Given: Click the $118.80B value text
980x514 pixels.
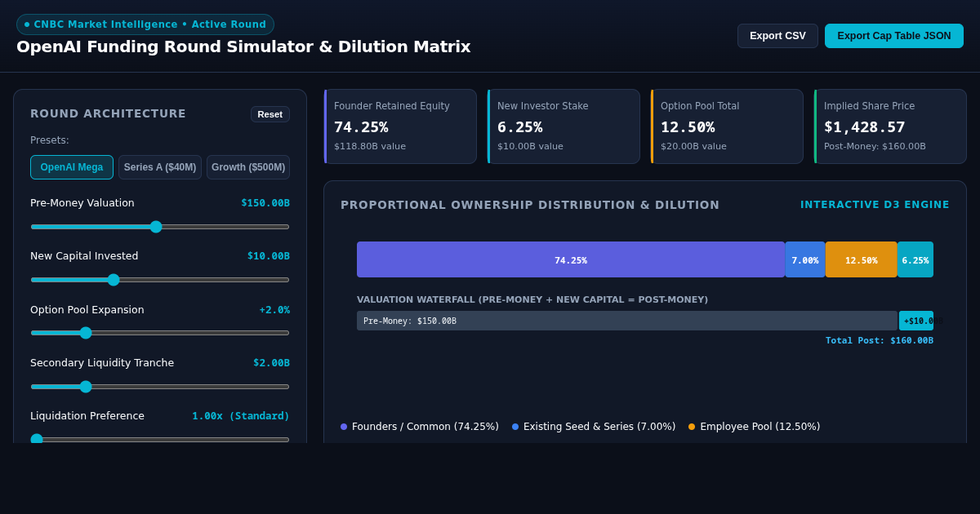Looking at the screenshot, I should (x=370, y=147).
